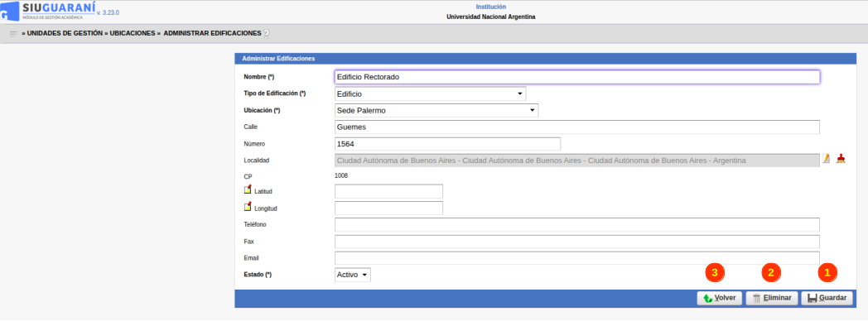Click Universidad Nacional Argentina text
The image size is (868, 321).
[x=491, y=17]
